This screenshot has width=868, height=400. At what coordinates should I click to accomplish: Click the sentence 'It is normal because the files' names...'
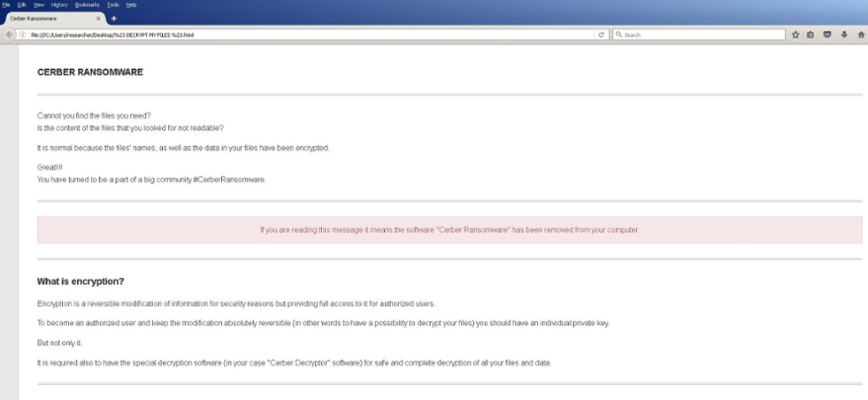click(183, 148)
